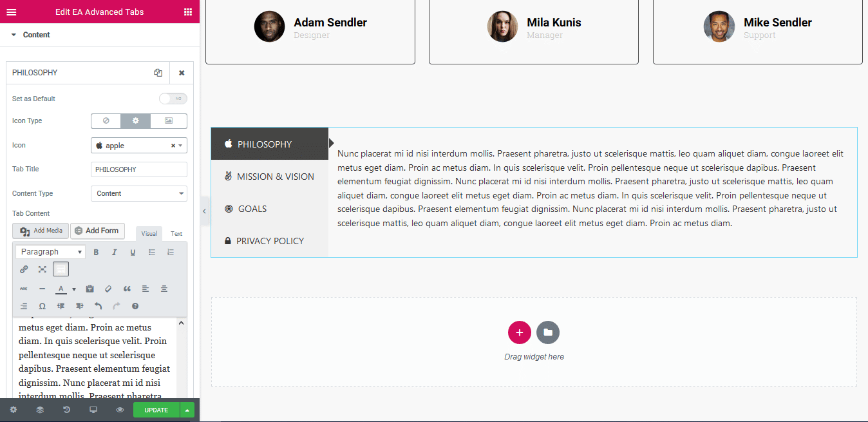The height and width of the screenshot is (422, 868).
Task: Switch editor to the Text tab
Action: [x=176, y=234]
